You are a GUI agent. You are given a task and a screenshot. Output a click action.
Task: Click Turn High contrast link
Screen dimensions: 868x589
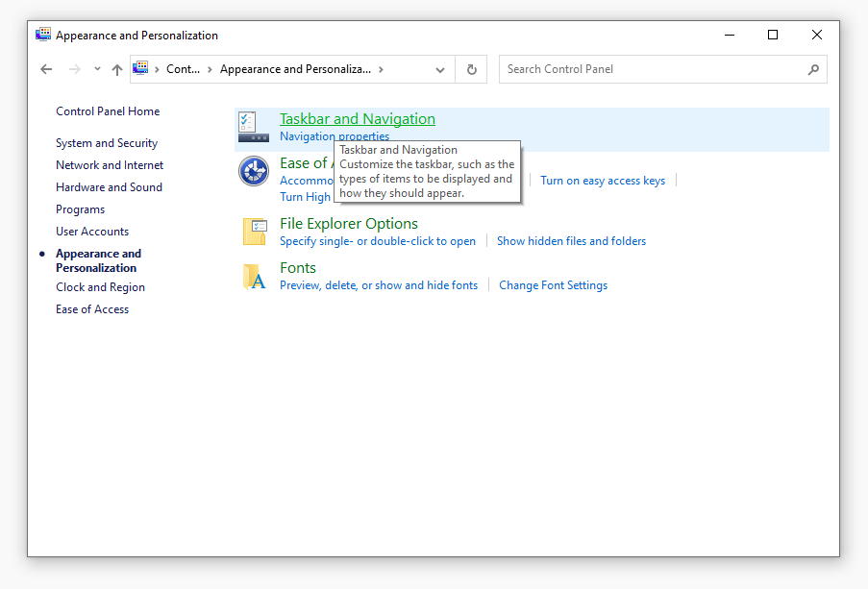pos(305,197)
